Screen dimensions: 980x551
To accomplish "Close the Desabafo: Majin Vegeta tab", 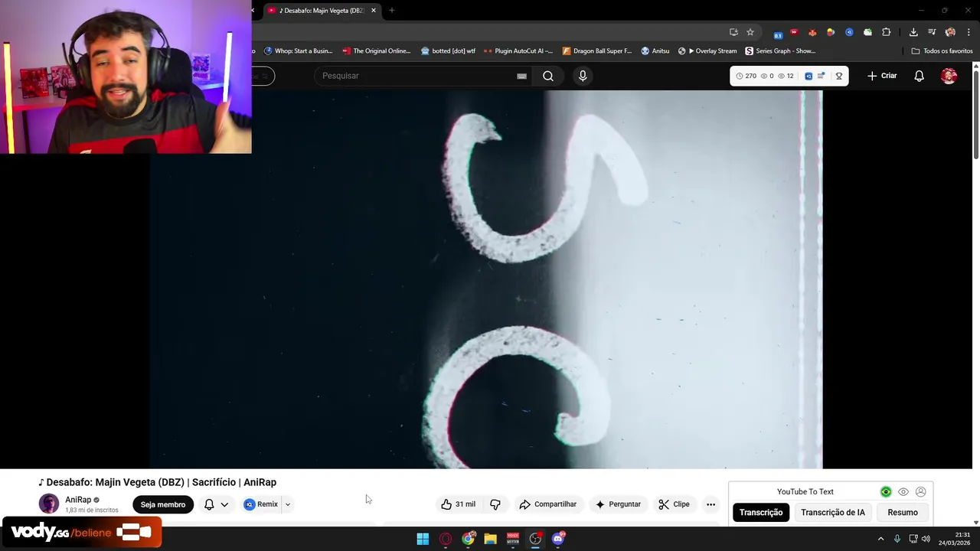I will pos(374,11).
